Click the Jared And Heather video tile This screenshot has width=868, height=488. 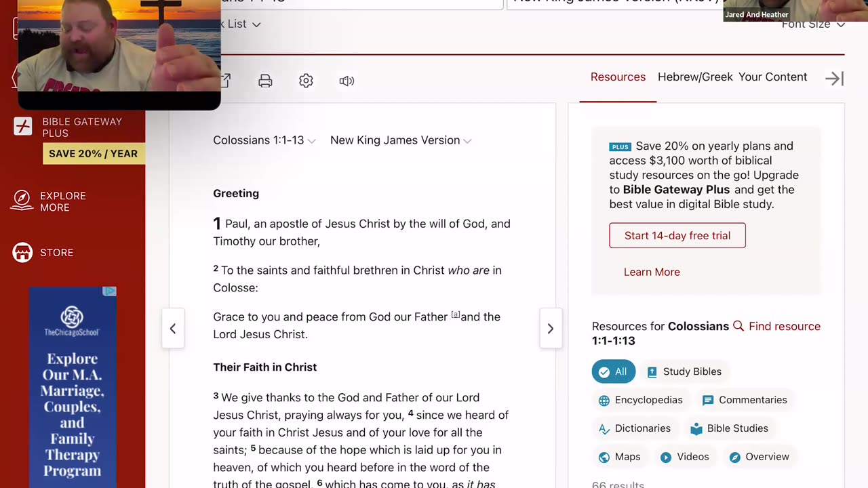[x=795, y=11]
